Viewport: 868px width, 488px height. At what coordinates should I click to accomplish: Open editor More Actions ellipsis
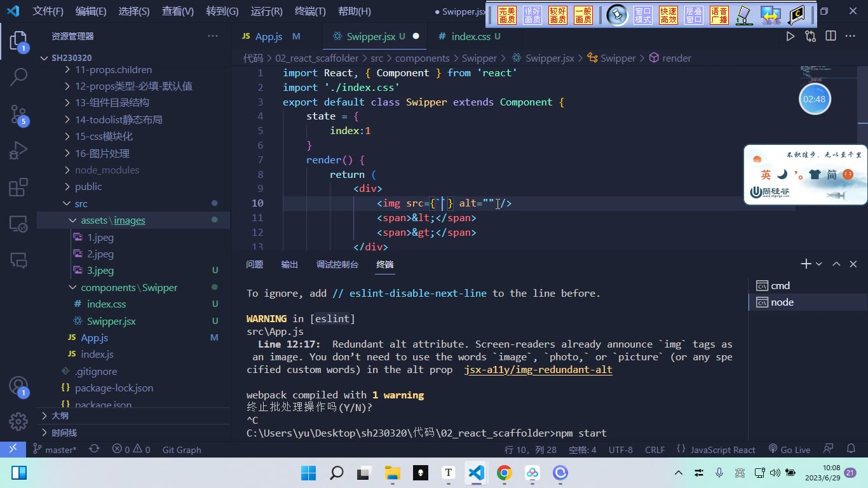[850, 36]
